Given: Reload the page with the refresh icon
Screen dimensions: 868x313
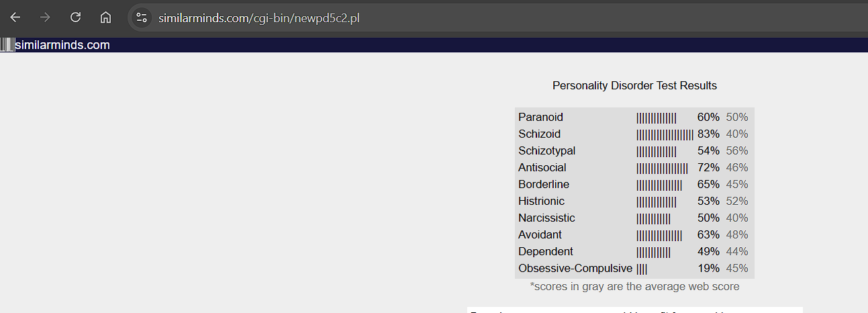Looking at the screenshot, I should coord(76,17).
